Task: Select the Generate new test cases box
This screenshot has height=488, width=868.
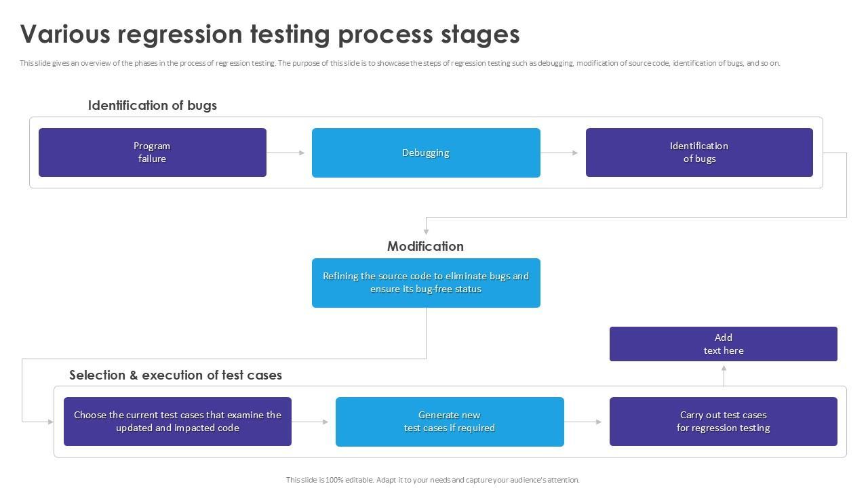Action: pyautogui.click(x=450, y=422)
